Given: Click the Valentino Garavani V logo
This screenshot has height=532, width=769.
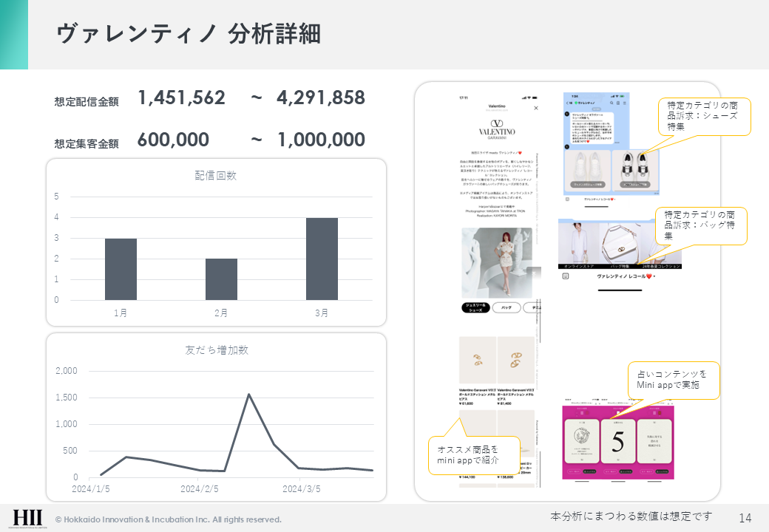Looking at the screenshot, I should click(x=497, y=123).
